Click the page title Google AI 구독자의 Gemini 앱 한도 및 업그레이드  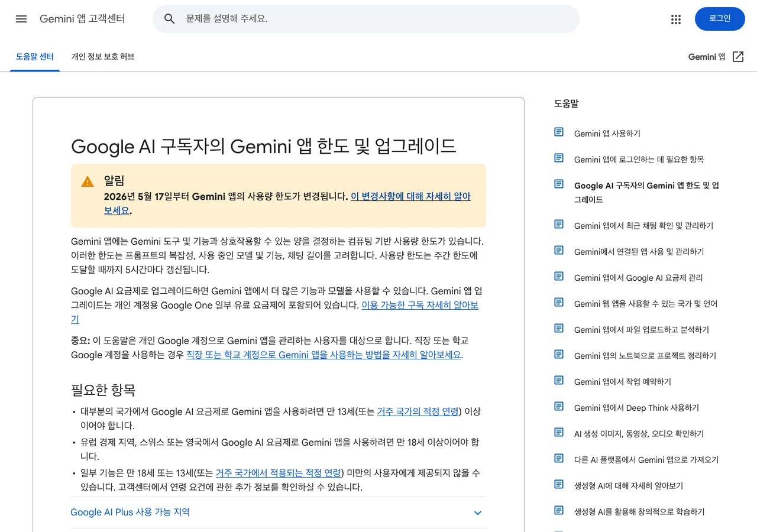click(x=264, y=146)
